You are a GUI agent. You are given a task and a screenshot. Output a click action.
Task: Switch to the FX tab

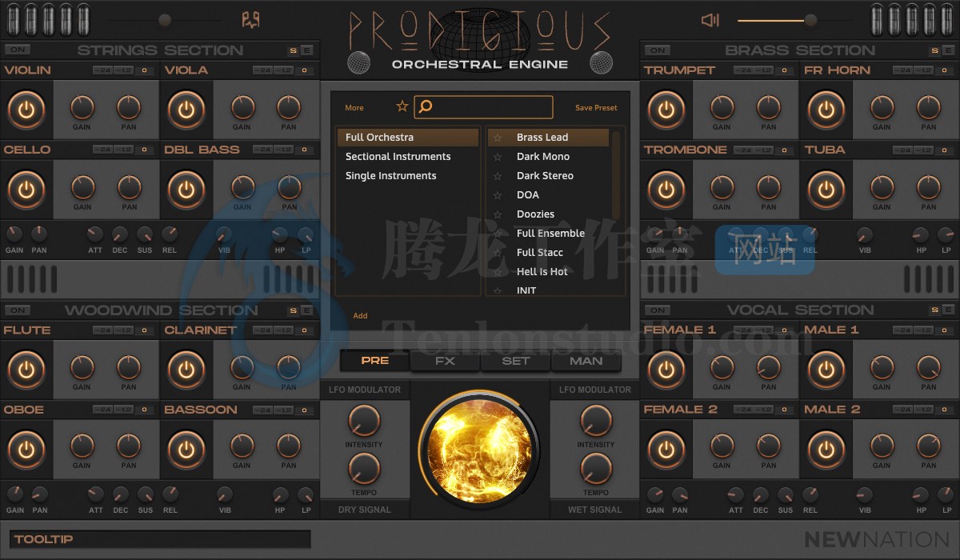point(445,361)
